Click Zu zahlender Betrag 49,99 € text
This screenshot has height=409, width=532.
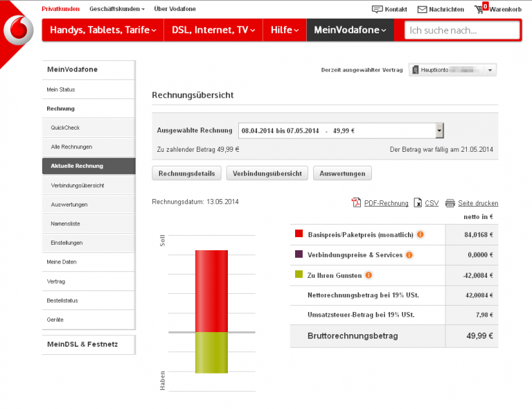[x=198, y=150]
